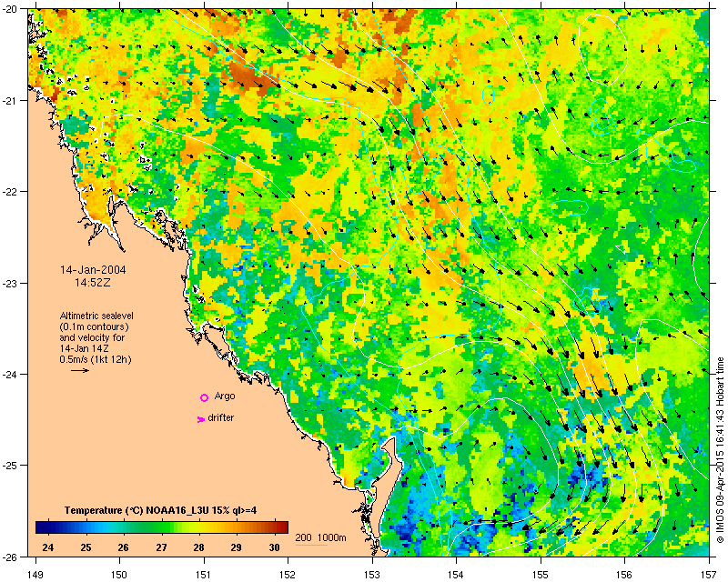The width and height of the screenshot is (728, 582).
Task: Click the '0.5m/s (1kt 12h)' text
Action: (96, 359)
